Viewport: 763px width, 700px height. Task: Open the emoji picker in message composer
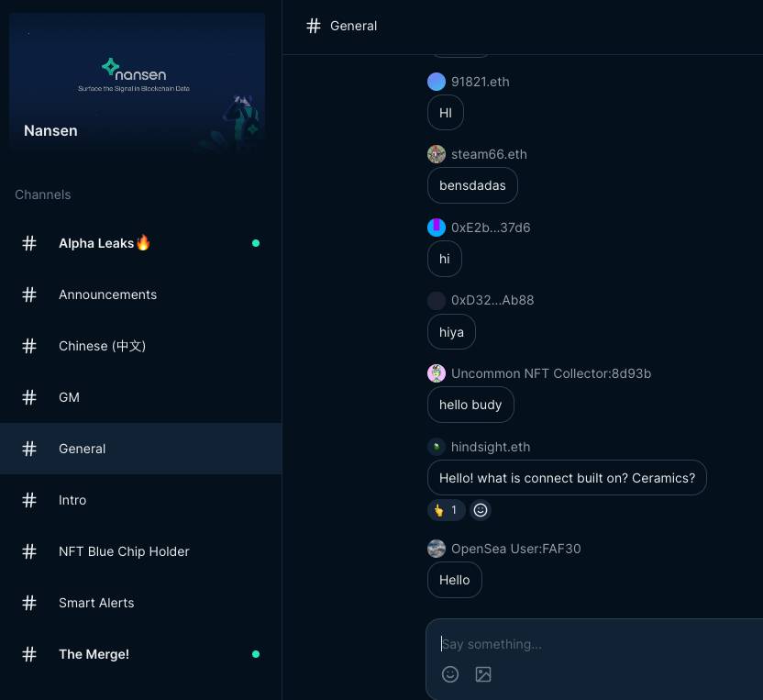450,674
